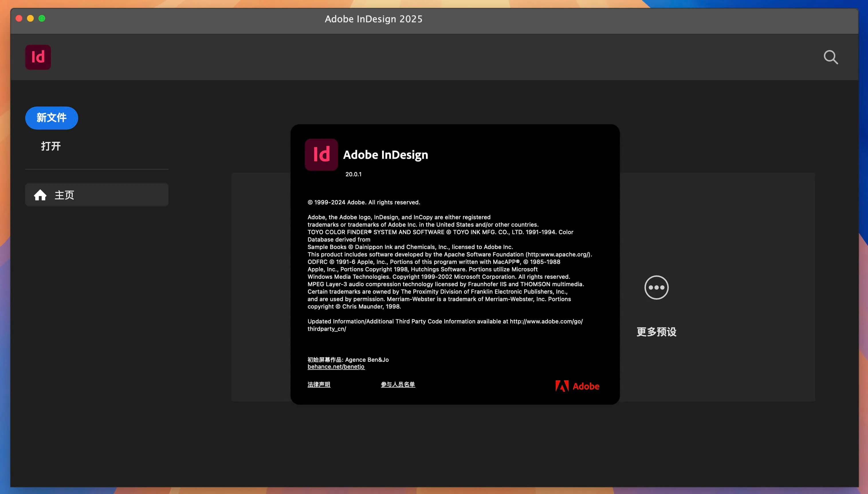Click the more presets ellipsis icon
This screenshot has height=494, width=868.
656,287
